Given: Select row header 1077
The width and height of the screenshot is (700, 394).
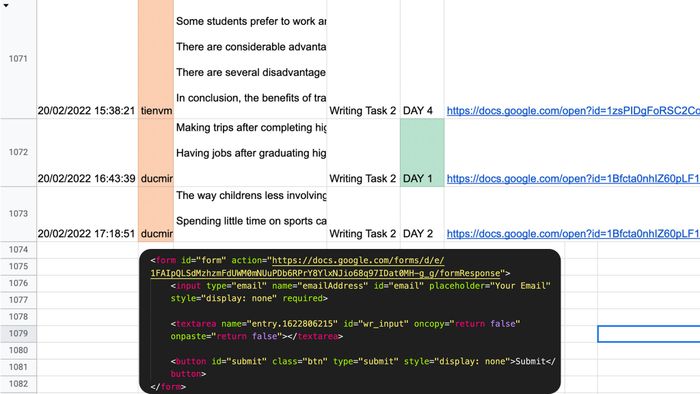Looking at the screenshot, I should click(x=18, y=300).
